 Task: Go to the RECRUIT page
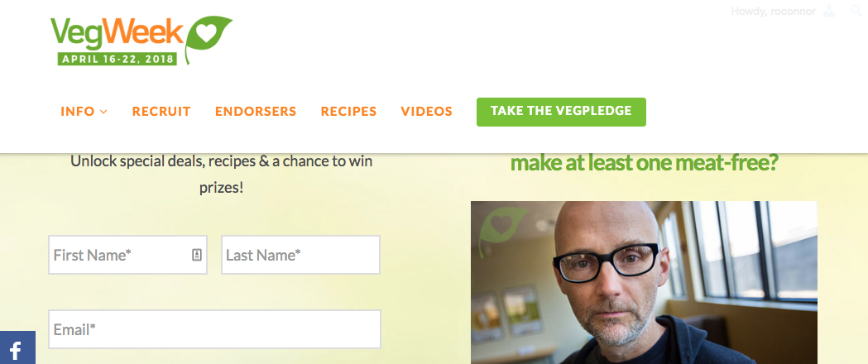(161, 111)
